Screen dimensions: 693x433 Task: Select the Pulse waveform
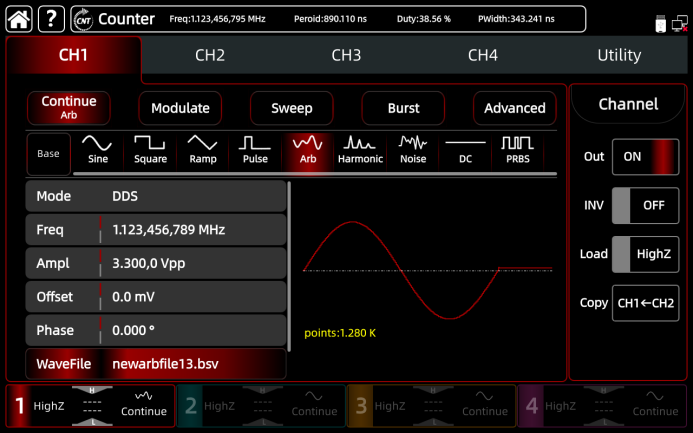(x=255, y=150)
